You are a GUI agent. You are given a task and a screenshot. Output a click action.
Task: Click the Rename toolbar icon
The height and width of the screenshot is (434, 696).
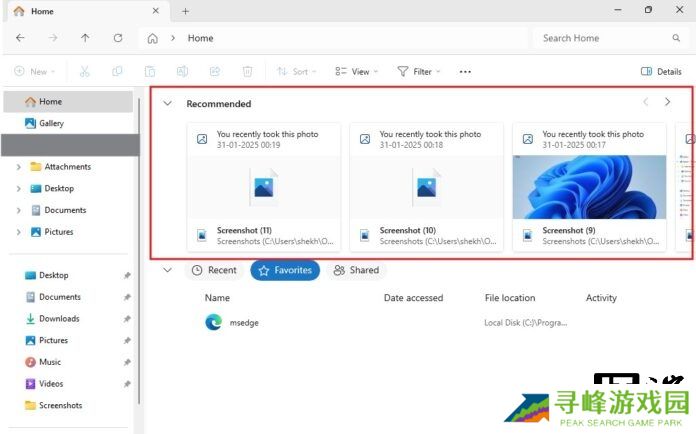pyautogui.click(x=182, y=71)
